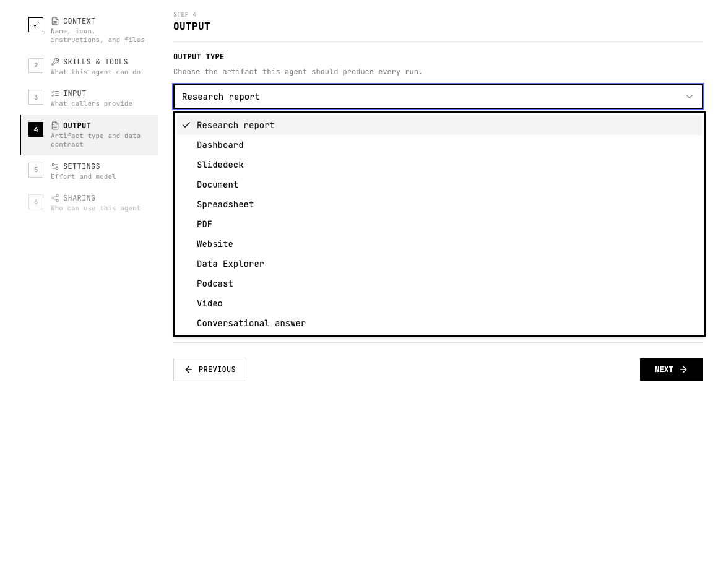Click 'Name, icon, instructions, and files' text
The height and width of the screenshot is (588, 718).
98,36
